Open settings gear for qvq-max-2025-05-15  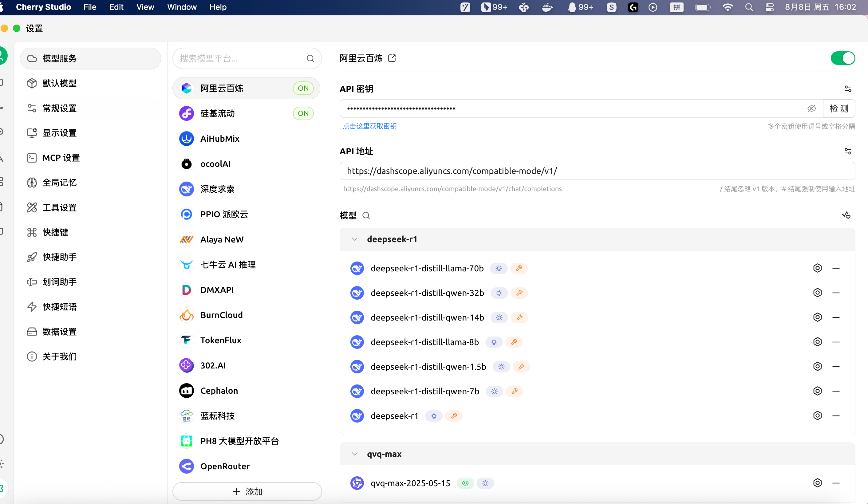tap(817, 482)
